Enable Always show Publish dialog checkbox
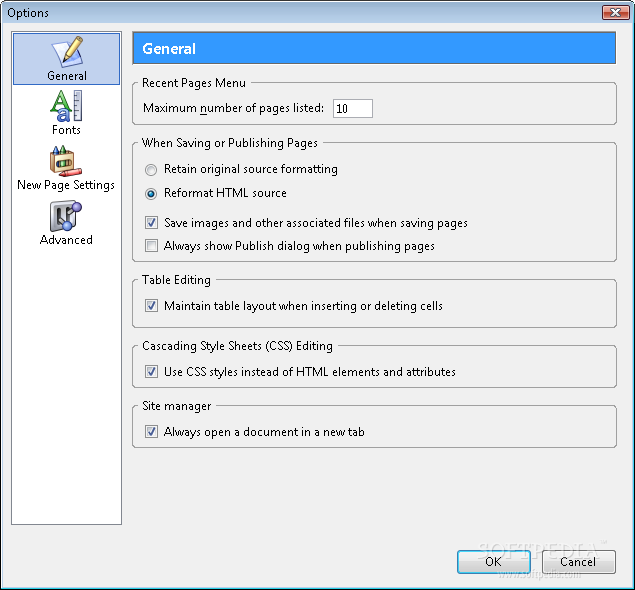Screen dimensions: 635x590 (x=151, y=245)
